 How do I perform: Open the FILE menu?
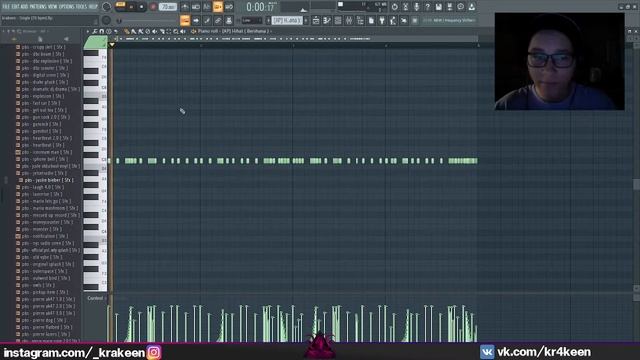pyautogui.click(x=6, y=7)
